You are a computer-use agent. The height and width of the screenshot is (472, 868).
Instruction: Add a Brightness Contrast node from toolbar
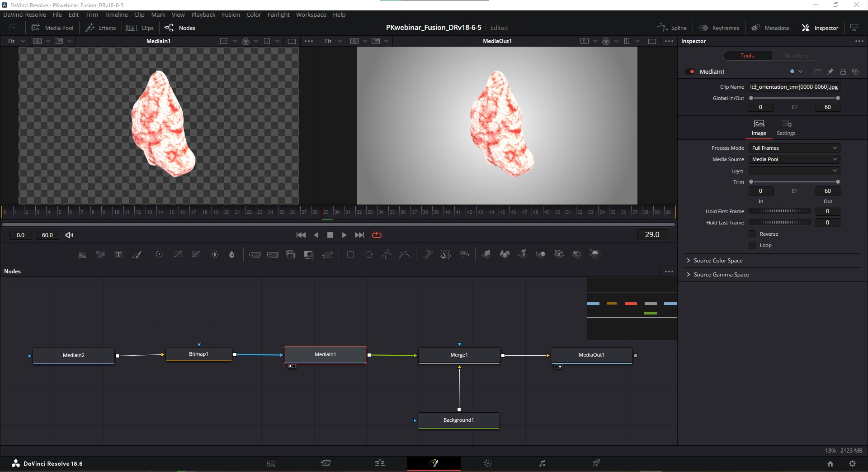click(x=214, y=254)
